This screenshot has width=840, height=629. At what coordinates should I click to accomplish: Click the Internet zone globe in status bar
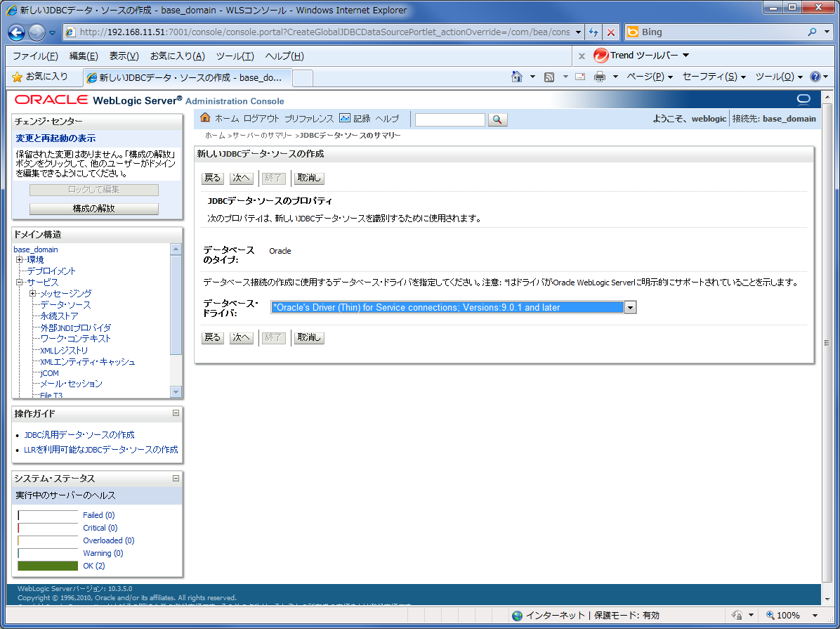[517, 616]
